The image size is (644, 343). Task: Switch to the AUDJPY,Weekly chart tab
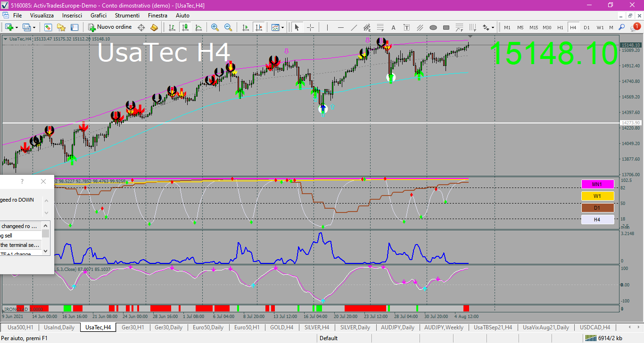tap(444, 327)
